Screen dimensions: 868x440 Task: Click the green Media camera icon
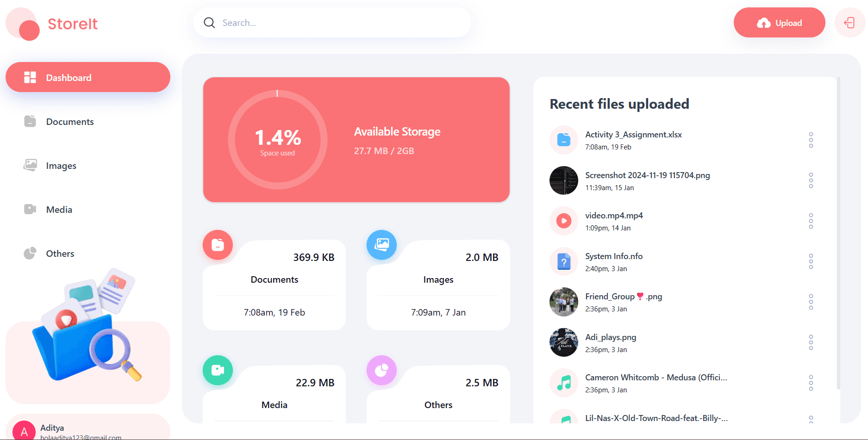218,370
